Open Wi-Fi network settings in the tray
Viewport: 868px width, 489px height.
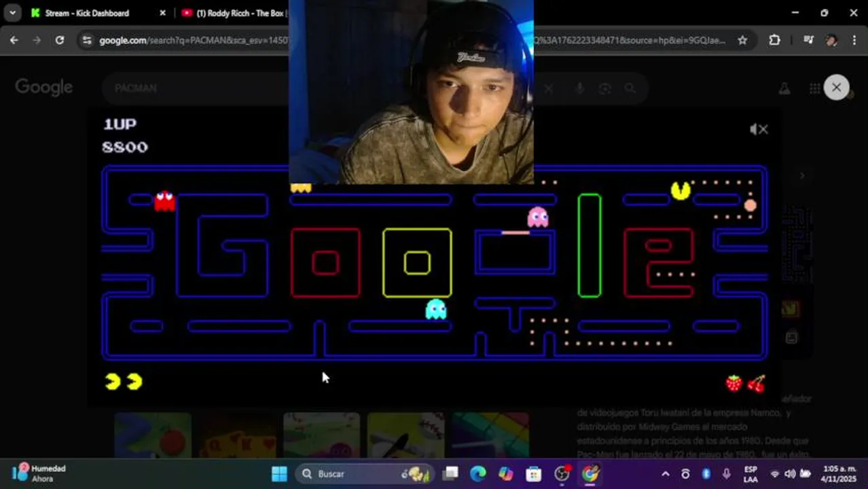pos(775,474)
